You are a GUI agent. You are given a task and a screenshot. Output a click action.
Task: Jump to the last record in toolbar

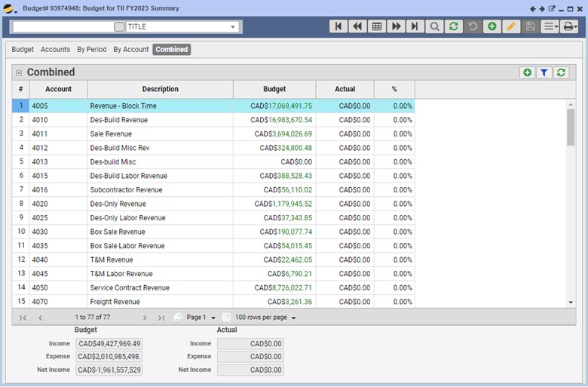pos(415,26)
